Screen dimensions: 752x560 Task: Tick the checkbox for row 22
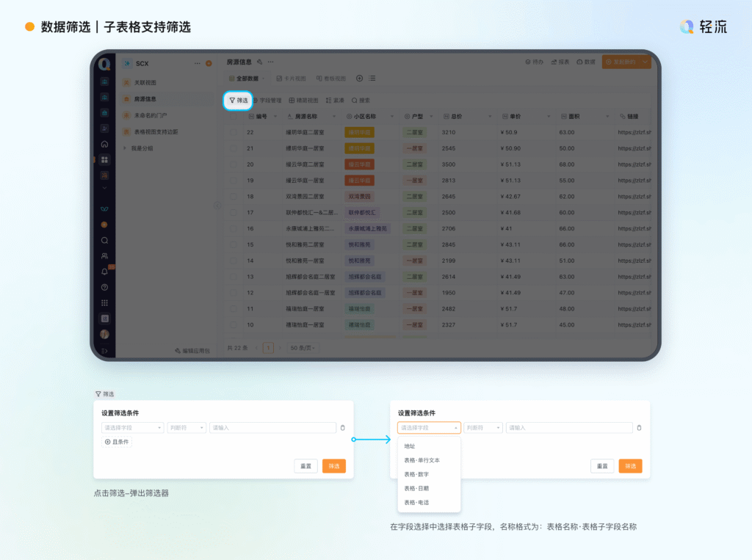tap(234, 133)
